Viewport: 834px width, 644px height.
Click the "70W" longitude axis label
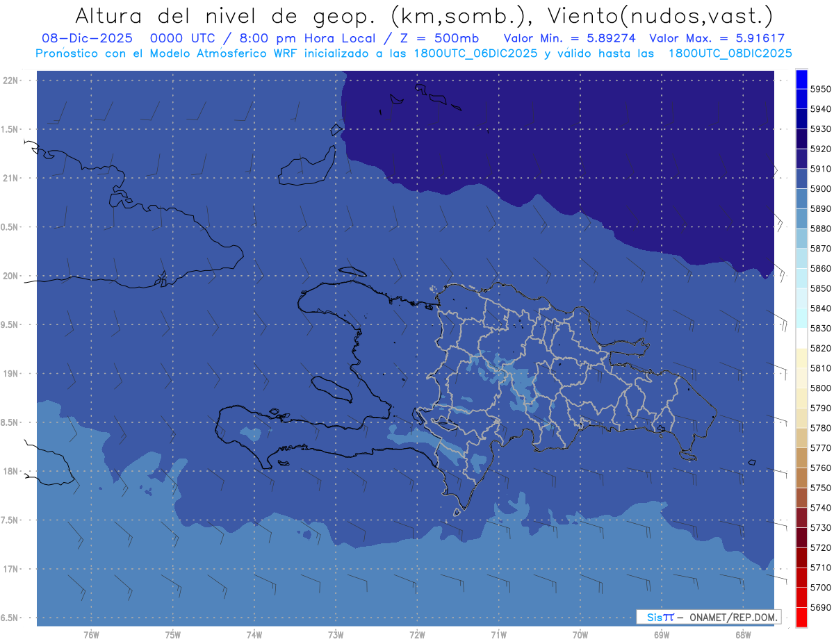580,635
